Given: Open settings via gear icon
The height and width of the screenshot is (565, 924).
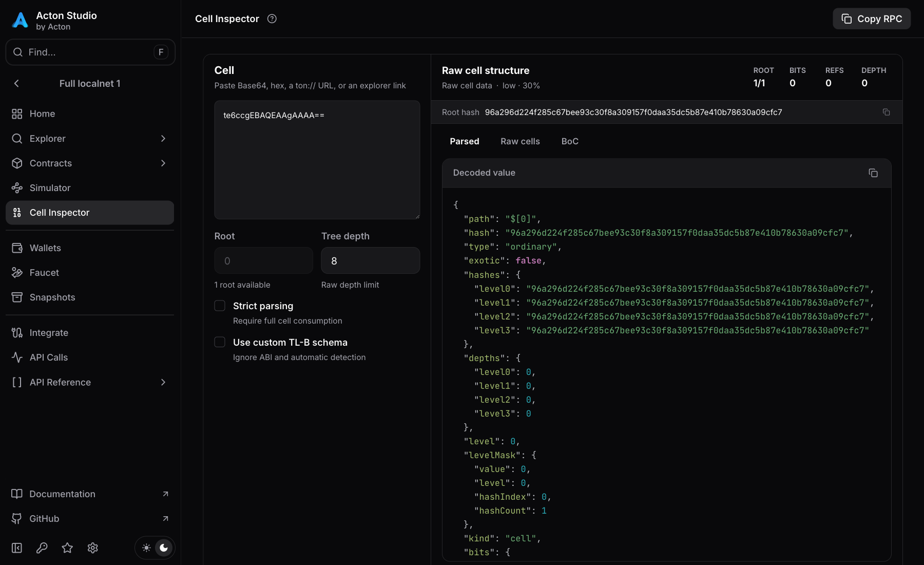Looking at the screenshot, I should (92, 548).
